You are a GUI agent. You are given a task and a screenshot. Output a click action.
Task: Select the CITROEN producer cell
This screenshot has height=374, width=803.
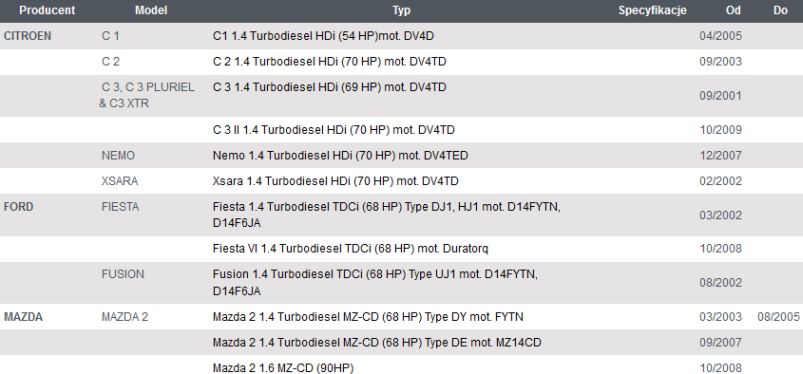tap(27, 36)
